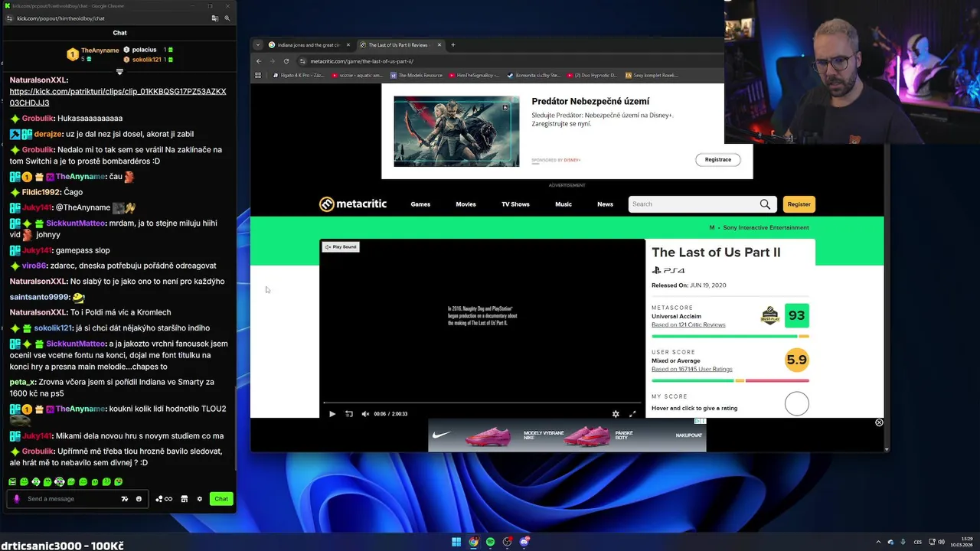The image size is (980, 551).
Task: Seek on the video progress bar
Action: click(482, 403)
